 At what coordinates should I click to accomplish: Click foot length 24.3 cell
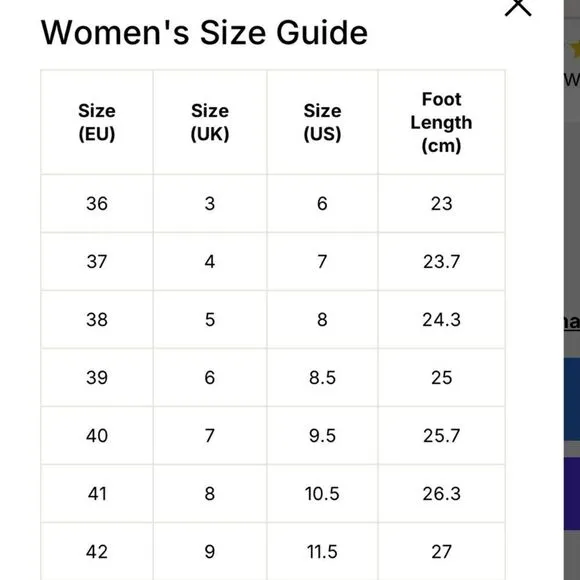441,320
